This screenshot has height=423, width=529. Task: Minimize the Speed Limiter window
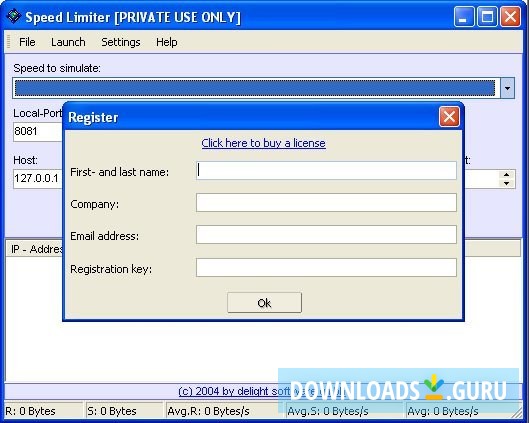click(464, 16)
